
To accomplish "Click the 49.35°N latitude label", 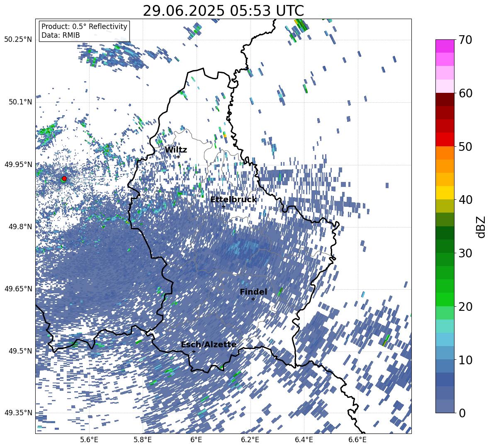I will pyautogui.click(x=18, y=413).
